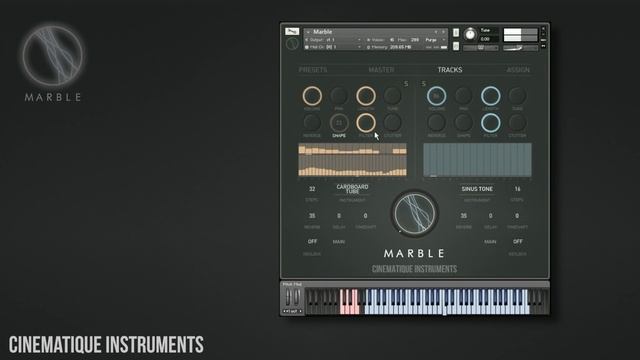Open the CARDBOARD TUBE instrument selector

click(352, 189)
